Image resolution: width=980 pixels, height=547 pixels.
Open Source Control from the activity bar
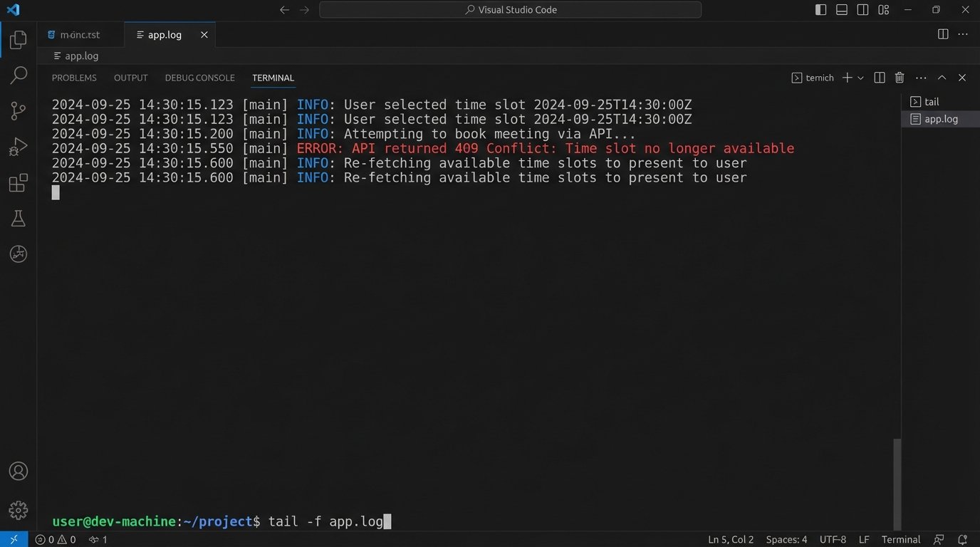pyautogui.click(x=18, y=110)
